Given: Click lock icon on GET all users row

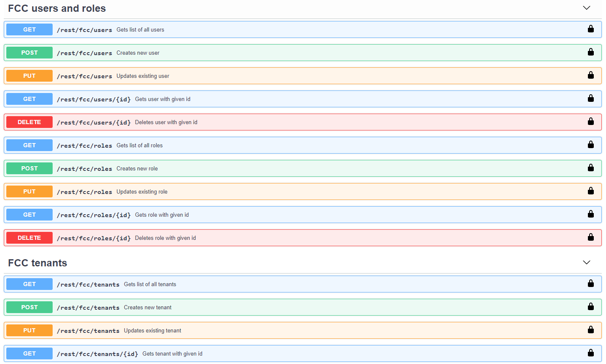Looking at the screenshot, I should tap(590, 29).
